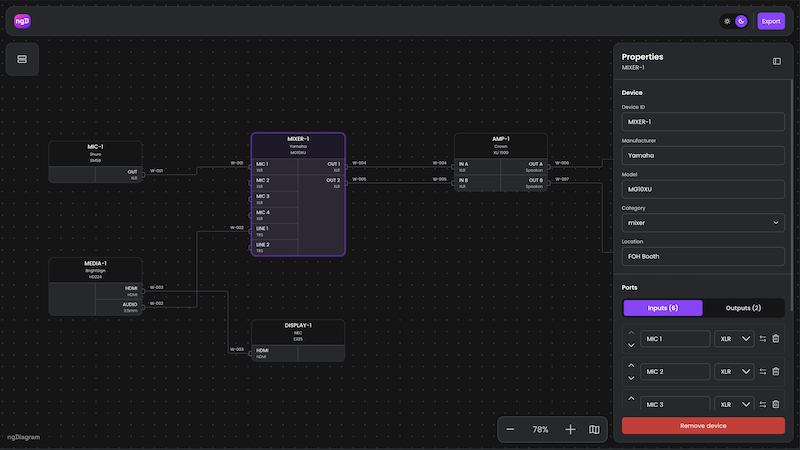800x450 pixels.
Task: Click the Remove device button
Action: coord(703,426)
